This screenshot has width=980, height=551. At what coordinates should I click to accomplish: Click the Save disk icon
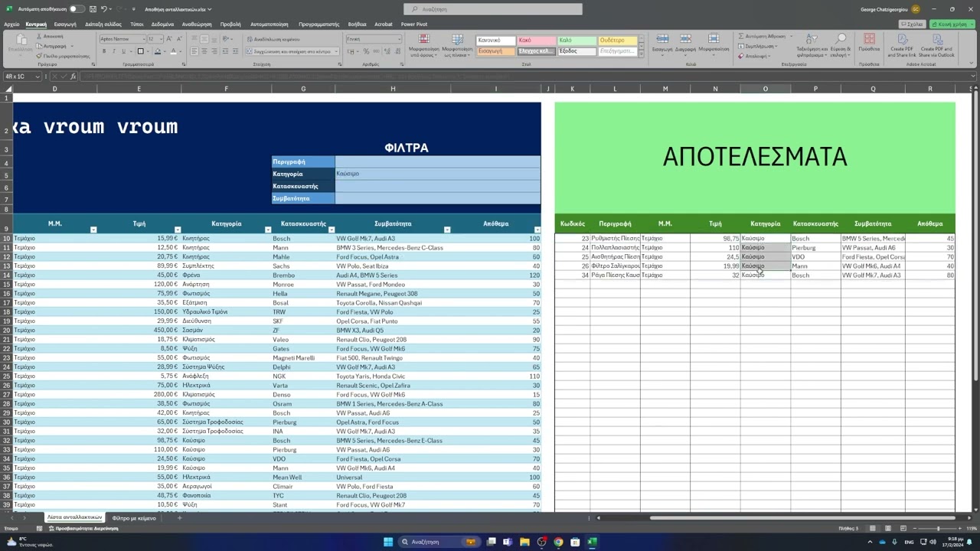[x=92, y=9]
